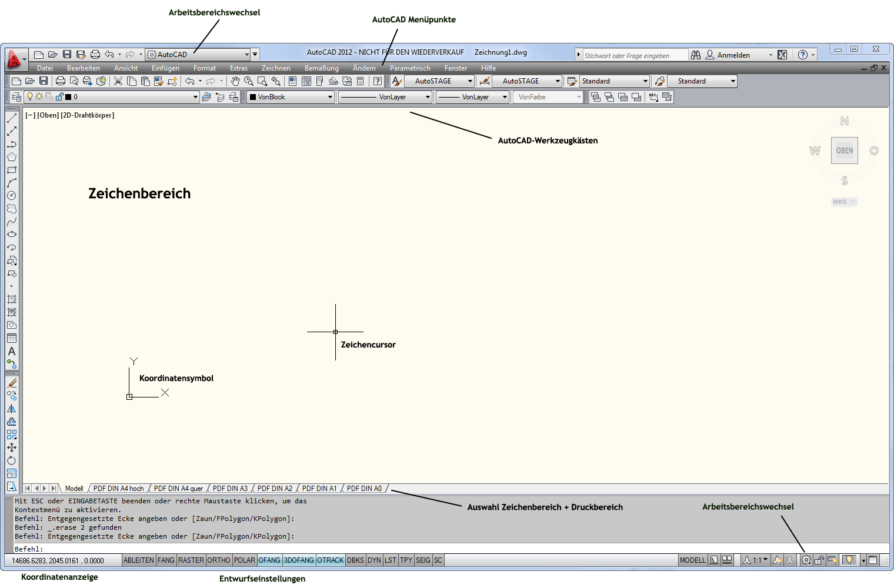
Task: Select the Polygon drawing tool
Action: tap(12, 157)
